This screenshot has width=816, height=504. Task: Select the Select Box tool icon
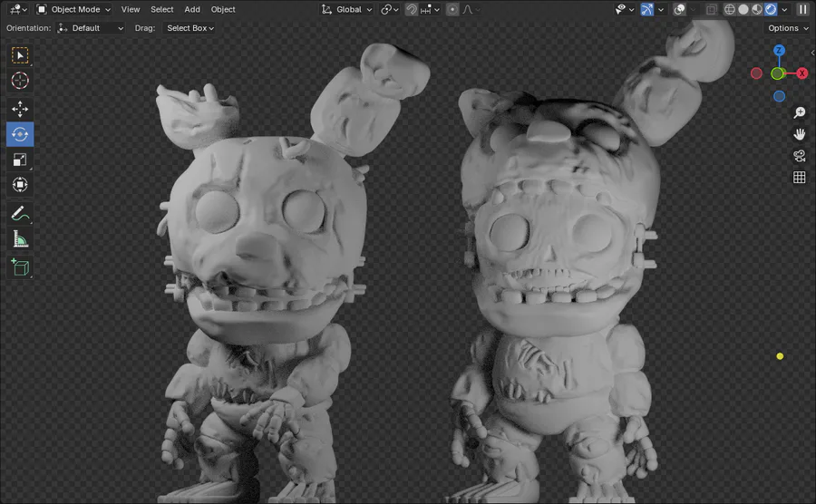click(20, 55)
